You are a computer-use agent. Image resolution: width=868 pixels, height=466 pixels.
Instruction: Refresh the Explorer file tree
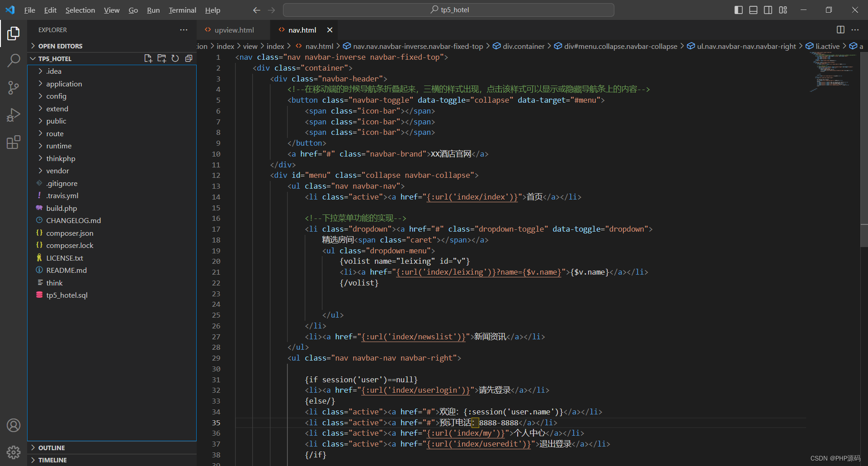pos(175,58)
